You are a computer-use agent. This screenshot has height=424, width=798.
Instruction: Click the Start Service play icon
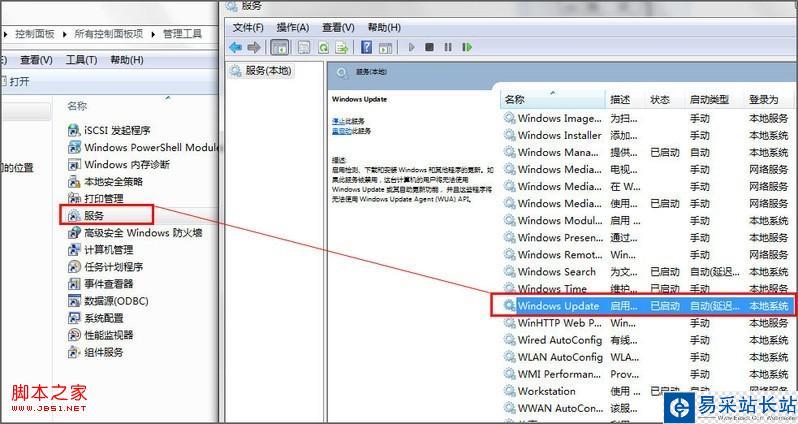point(411,47)
